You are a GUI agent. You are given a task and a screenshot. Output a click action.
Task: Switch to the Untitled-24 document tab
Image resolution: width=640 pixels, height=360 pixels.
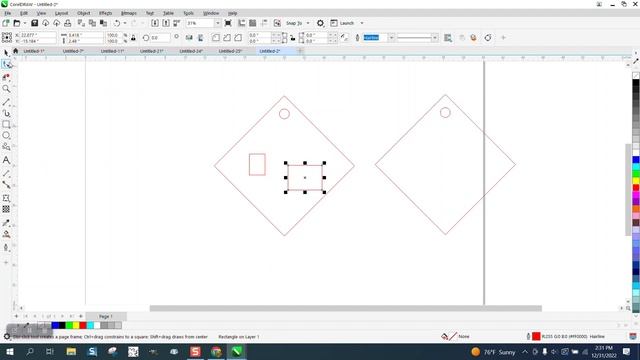[x=191, y=51]
